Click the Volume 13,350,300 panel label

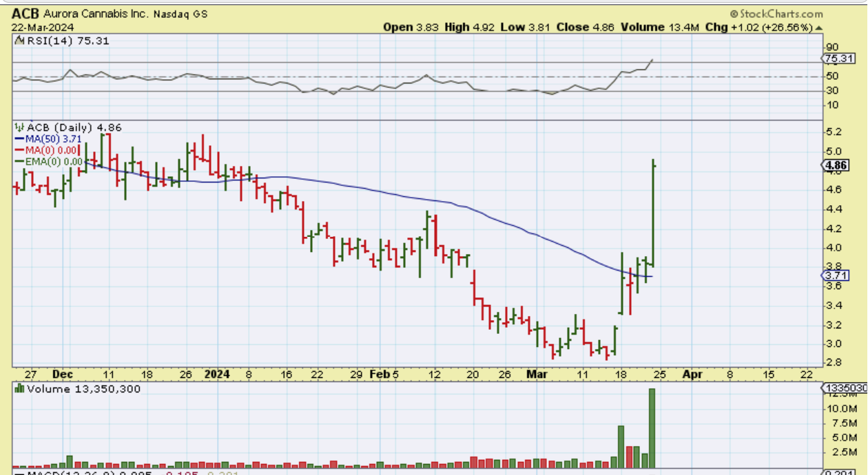83,389
